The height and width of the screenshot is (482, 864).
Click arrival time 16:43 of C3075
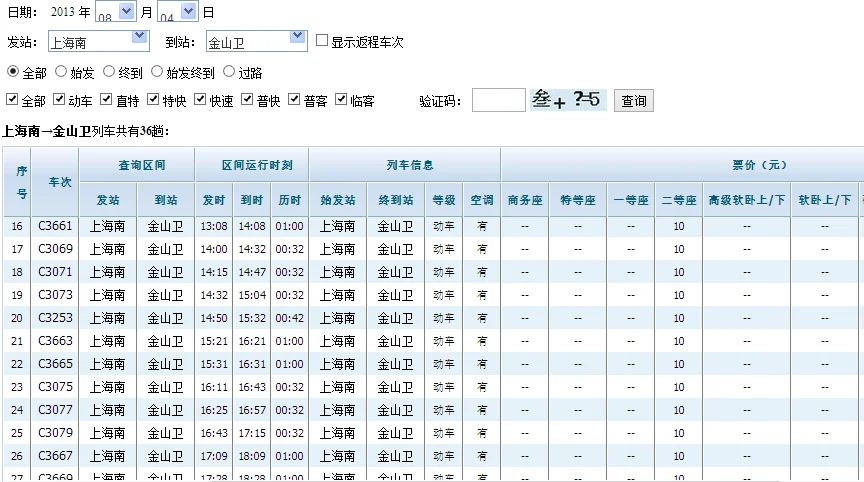point(252,387)
